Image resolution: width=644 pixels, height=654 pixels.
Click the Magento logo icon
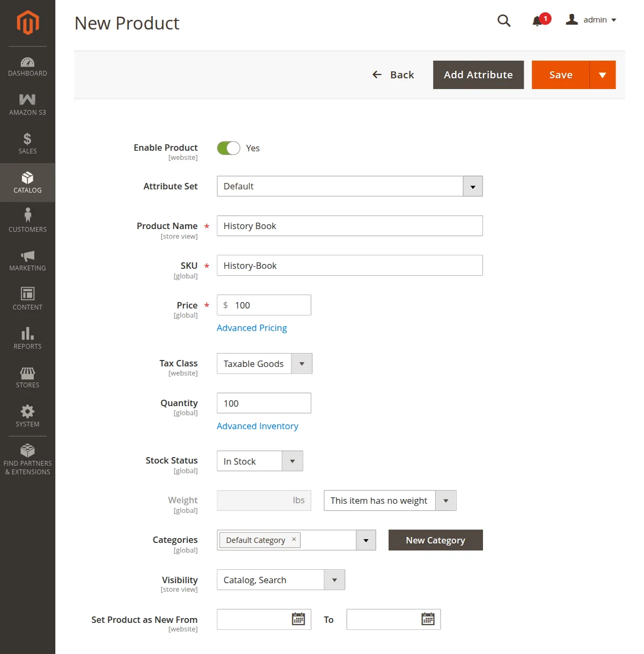coord(27,23)
